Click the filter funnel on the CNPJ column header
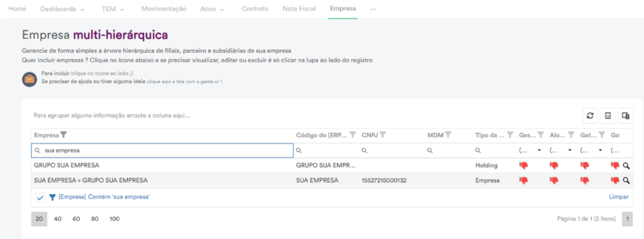 tap(382, 135)
